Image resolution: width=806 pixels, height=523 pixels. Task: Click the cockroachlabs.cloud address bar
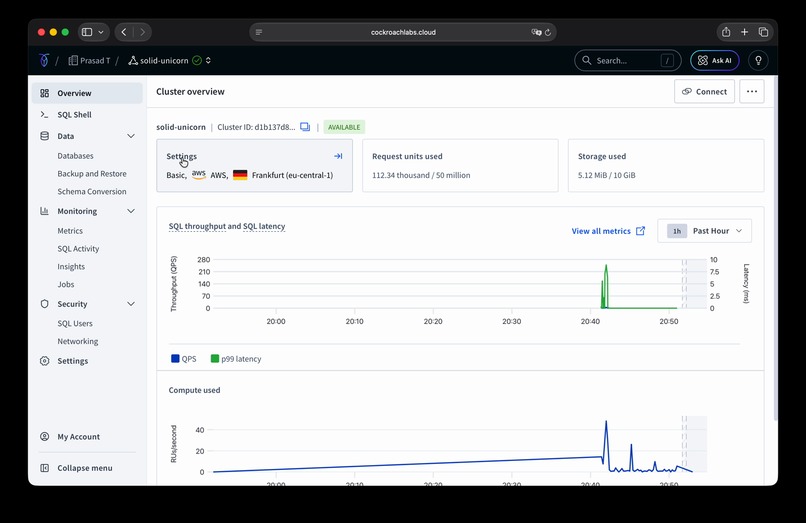pyautogui.click(x=403, y=32)
